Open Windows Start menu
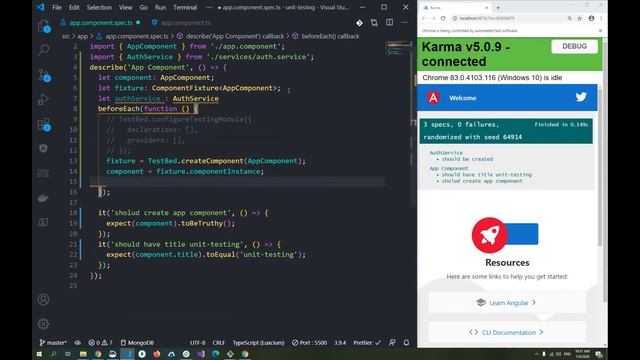Viewport: 640px width, 360px height. click(x=39, y=354)
